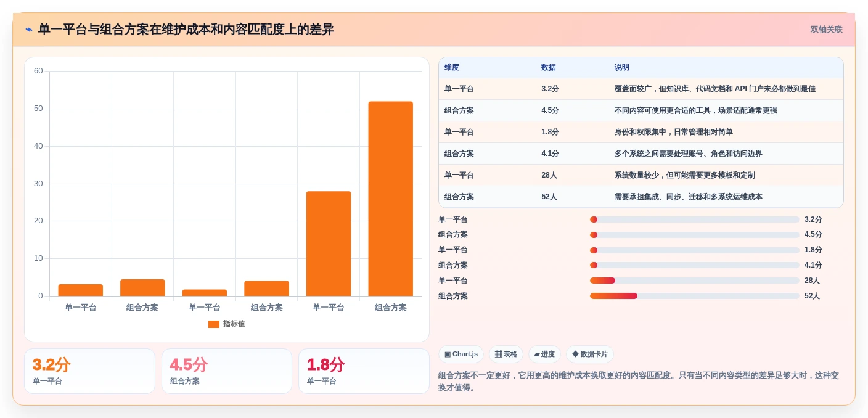Click the icon inside the Chart.js chip

click(x=448, y=354)
